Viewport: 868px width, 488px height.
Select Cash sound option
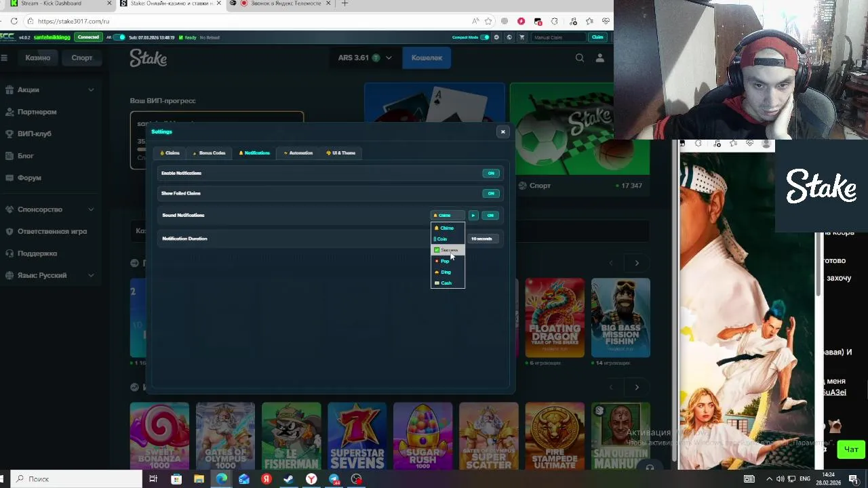coord(448,283)
